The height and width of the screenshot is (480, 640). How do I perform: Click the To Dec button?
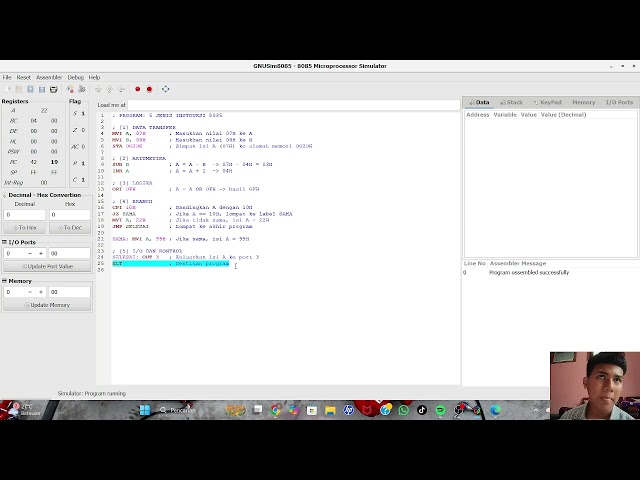[x=70, y=228]
